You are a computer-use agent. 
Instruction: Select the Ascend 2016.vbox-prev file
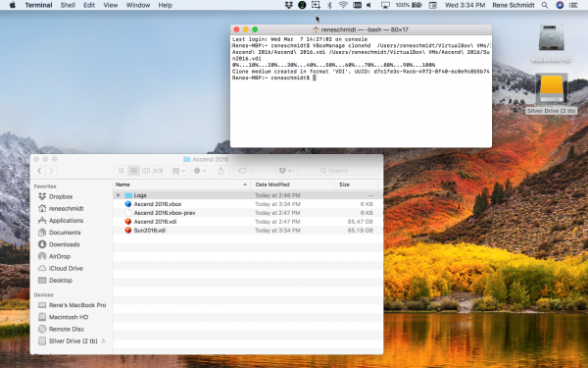(x=248, y=213)
